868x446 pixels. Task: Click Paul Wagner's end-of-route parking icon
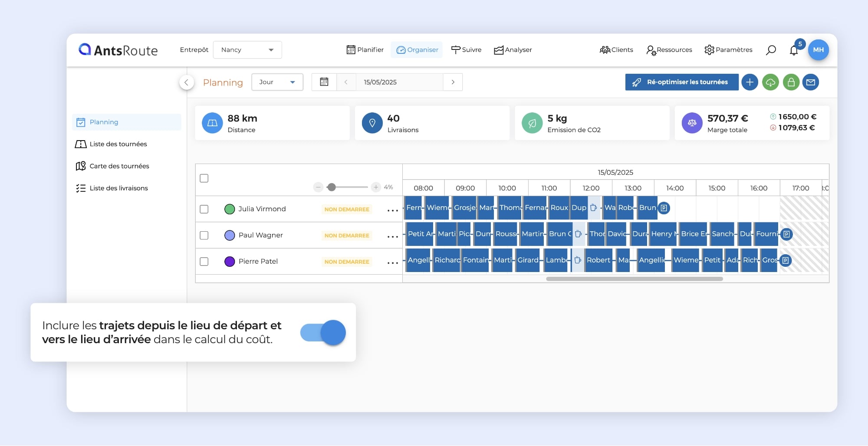coord(786,234)
